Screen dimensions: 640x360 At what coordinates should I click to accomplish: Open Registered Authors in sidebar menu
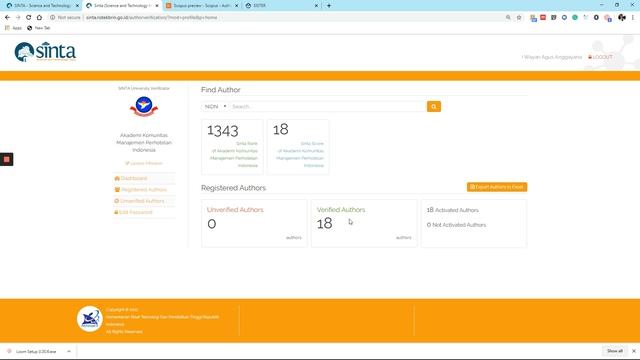141,190
